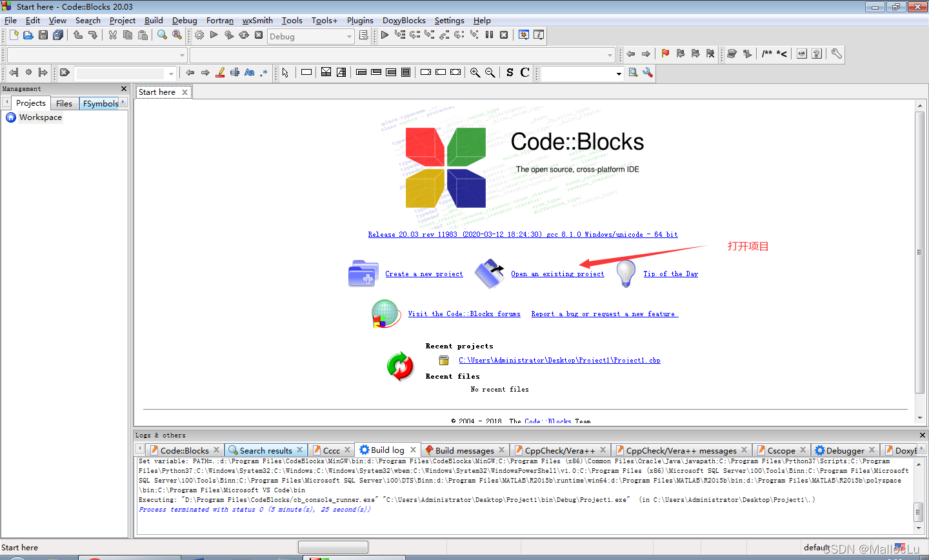The width and height of the screenshot is (929, 560).
Task: Click the Rebuild icon
Action: (244, 35)
